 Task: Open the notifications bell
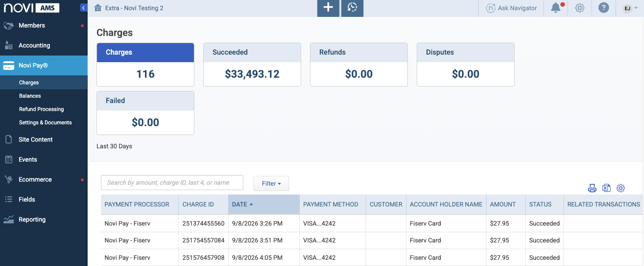[x=555, y=8]
